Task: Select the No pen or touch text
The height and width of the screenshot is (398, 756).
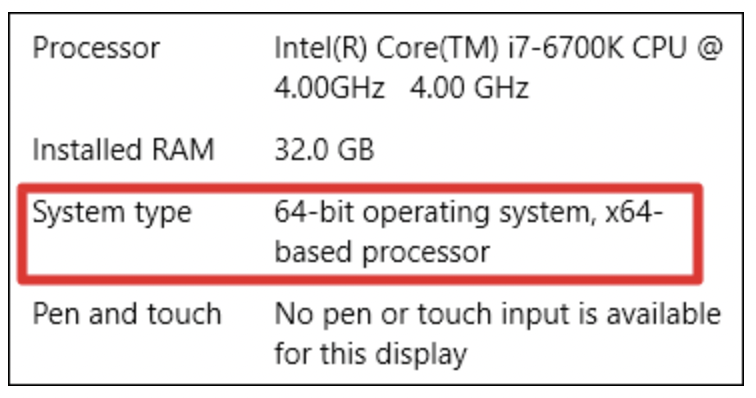Action: pos(383,316)
